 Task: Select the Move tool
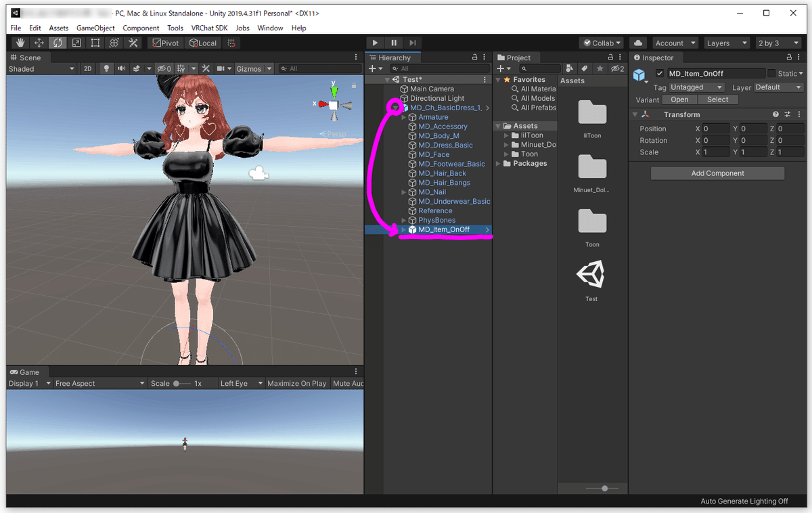coord(39,43)
